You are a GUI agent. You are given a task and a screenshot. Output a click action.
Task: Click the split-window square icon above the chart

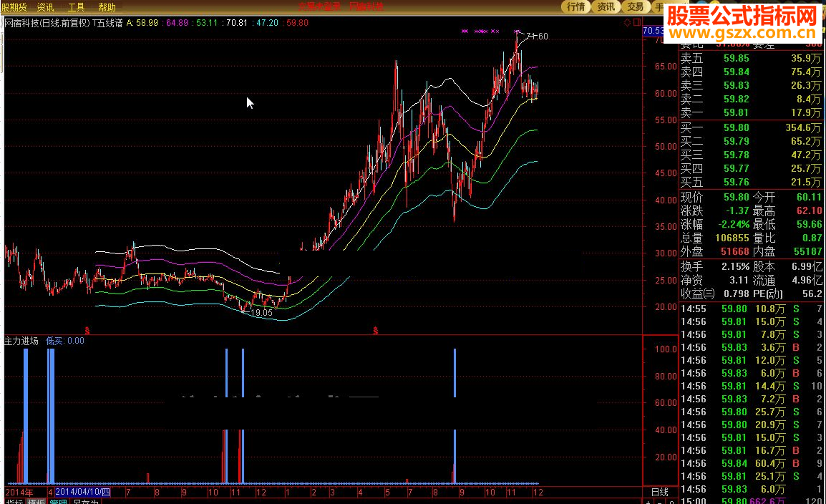(637, 22)
